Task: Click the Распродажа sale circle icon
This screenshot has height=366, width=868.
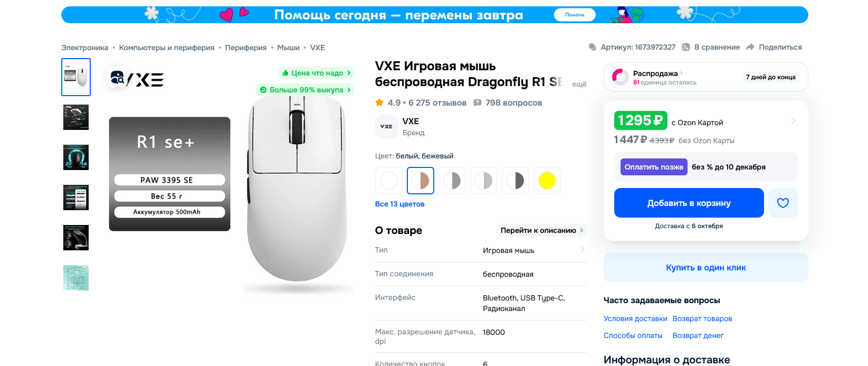Action: (620, 77)
